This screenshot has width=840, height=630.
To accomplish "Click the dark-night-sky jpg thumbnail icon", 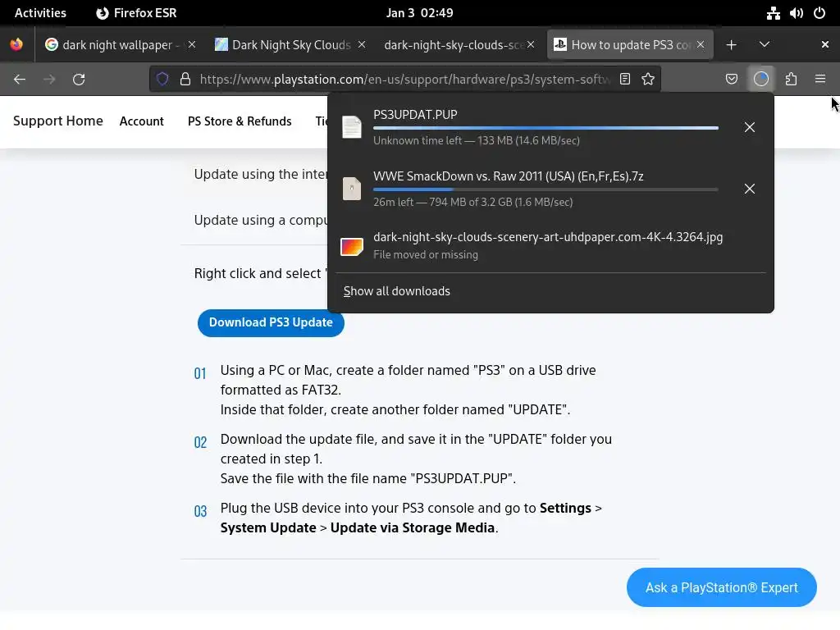I will (x=352, y=246).
